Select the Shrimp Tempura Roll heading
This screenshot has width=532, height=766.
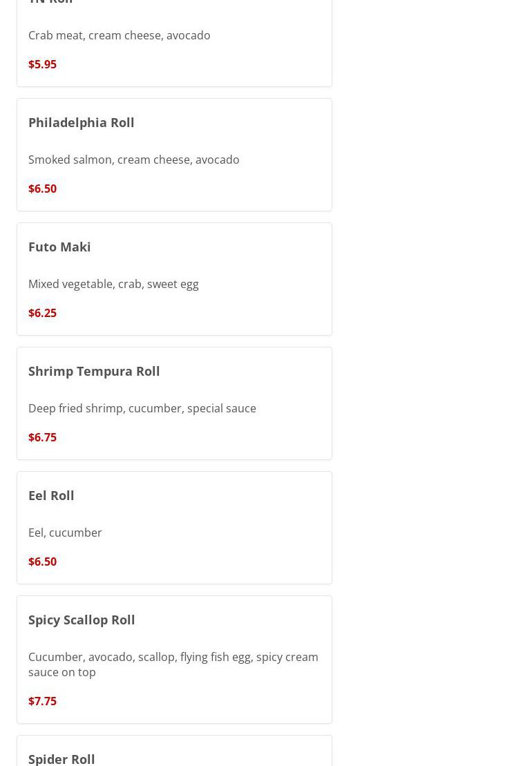94,371
